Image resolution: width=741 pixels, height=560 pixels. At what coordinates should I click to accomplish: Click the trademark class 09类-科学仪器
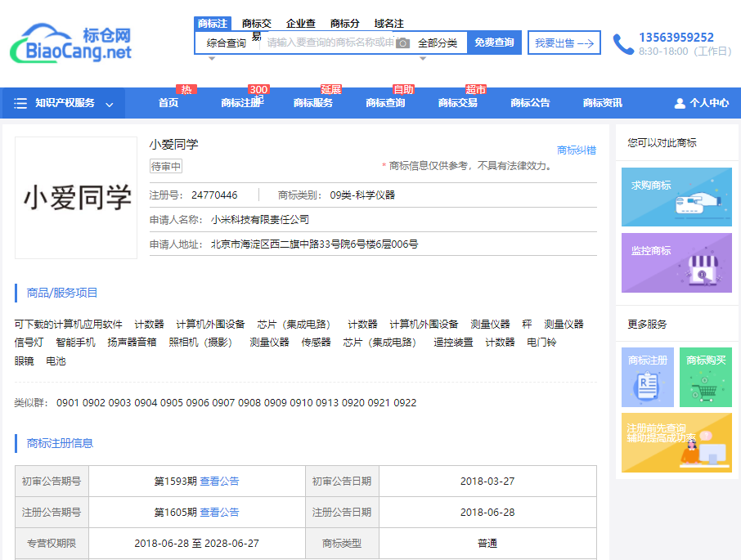click(x=362, y=195)
